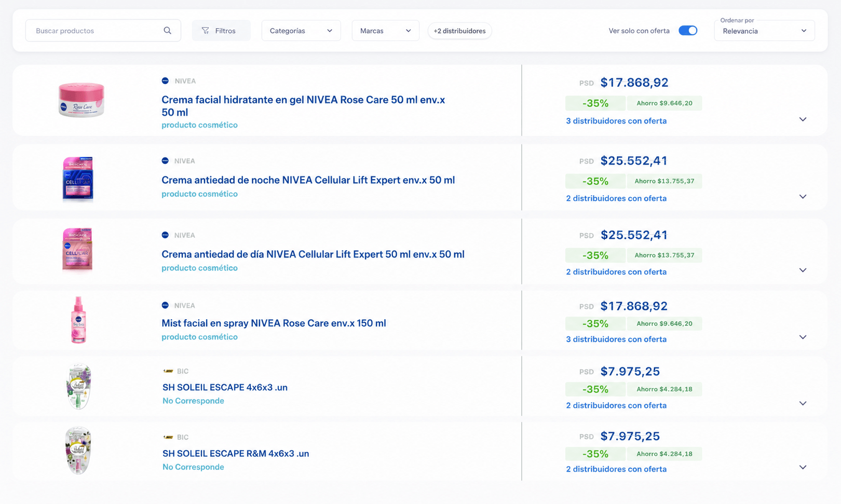841x504 pixels.
Task: Click 'Ahorro $13.755,37' on Crema antiedad de día
Action: [664, 255]
